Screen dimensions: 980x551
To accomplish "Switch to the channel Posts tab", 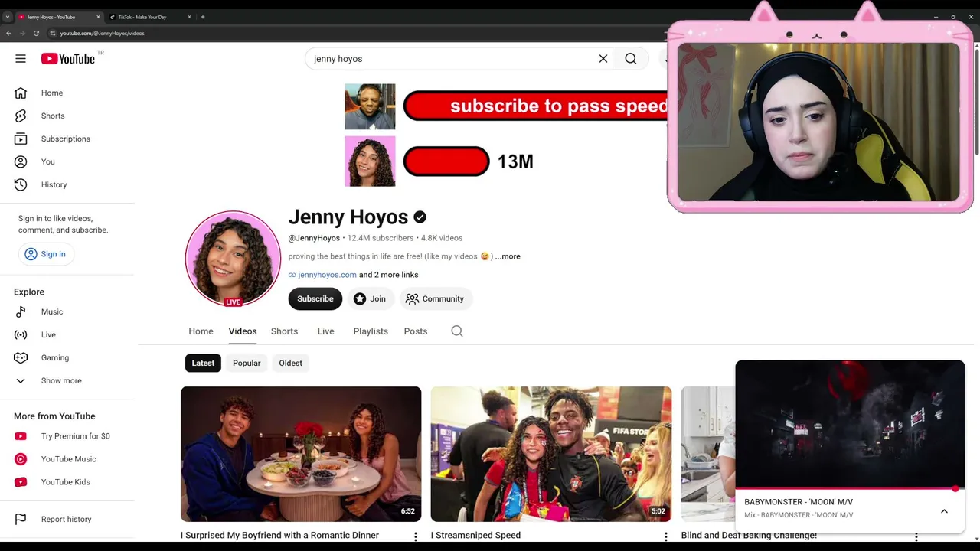I will [x=416, y=331].
